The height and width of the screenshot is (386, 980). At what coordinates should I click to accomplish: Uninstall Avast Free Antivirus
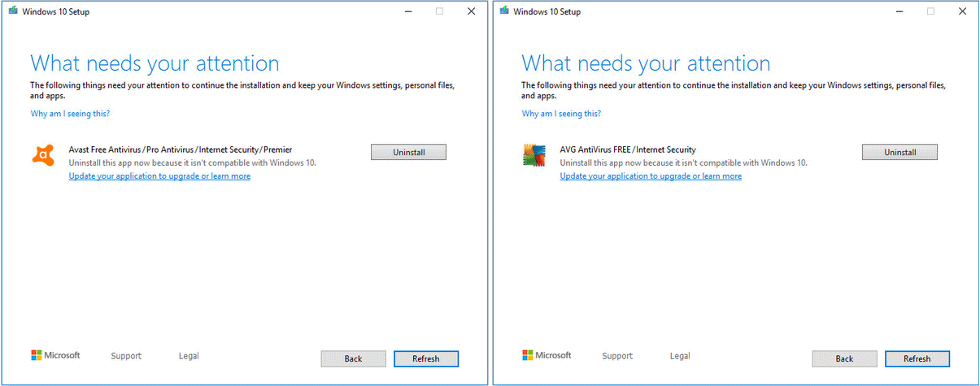point(408,152)
